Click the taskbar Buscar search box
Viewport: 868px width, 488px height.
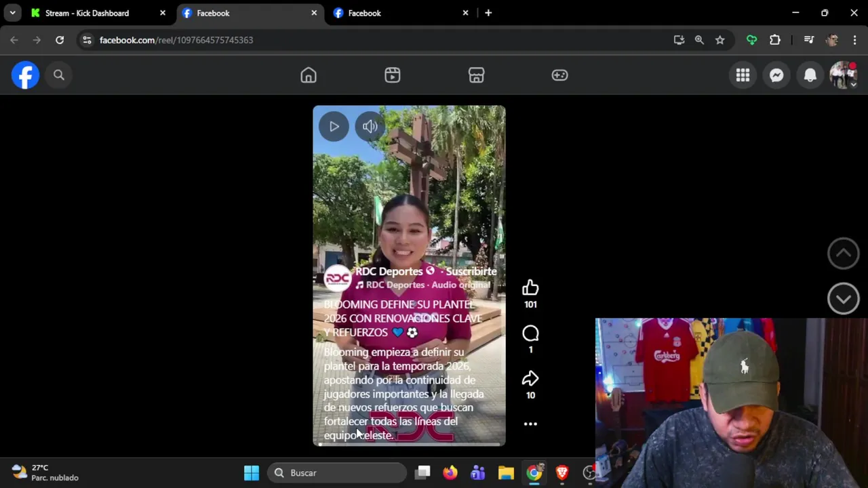click(337, 472)
